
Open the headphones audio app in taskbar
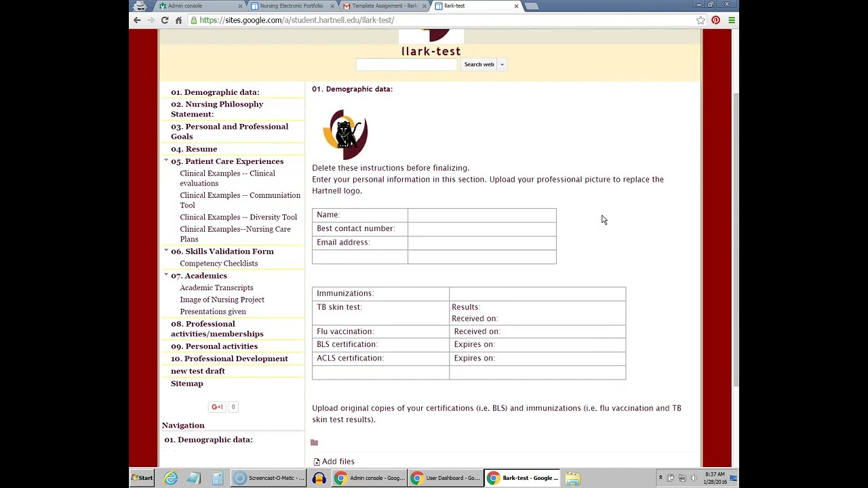click(x=319, y=479)
